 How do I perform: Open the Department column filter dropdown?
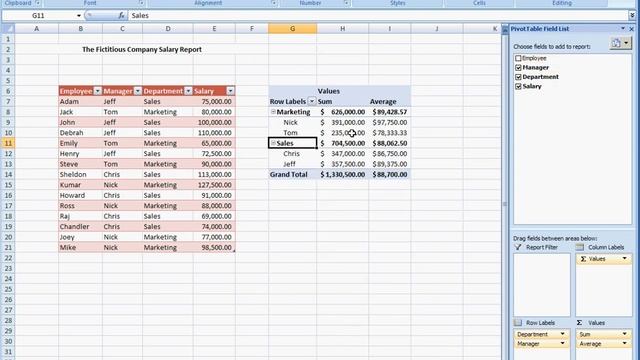tap(188, 91)
